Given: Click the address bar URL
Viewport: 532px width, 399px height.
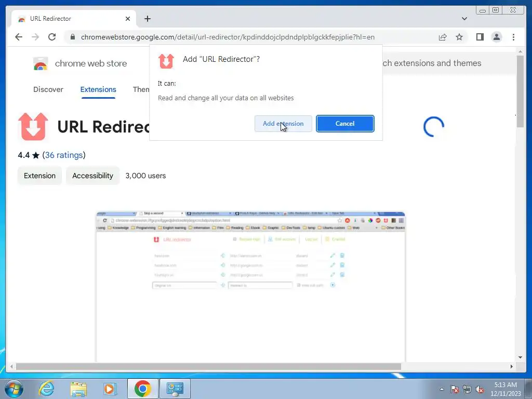Looking at the screenshot, I should pyautogui.click(x=228, y=37).
